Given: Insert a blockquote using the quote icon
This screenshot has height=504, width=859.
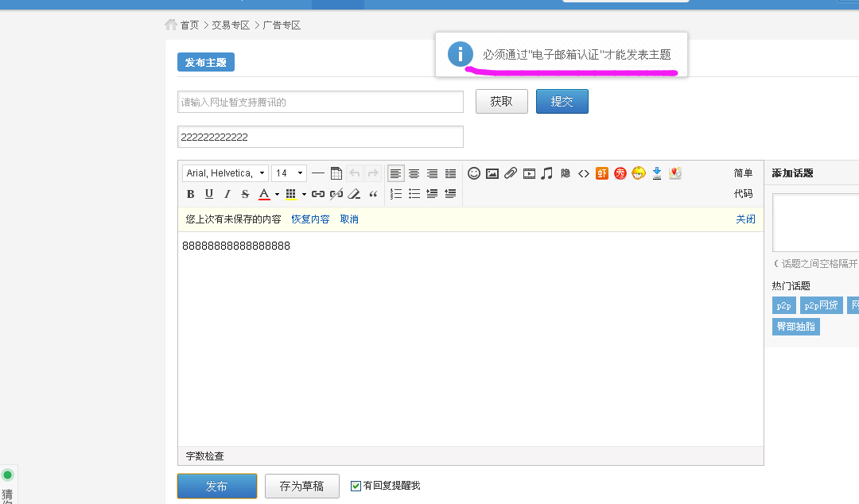Looking at the screenshot, I should click(373, 193).
